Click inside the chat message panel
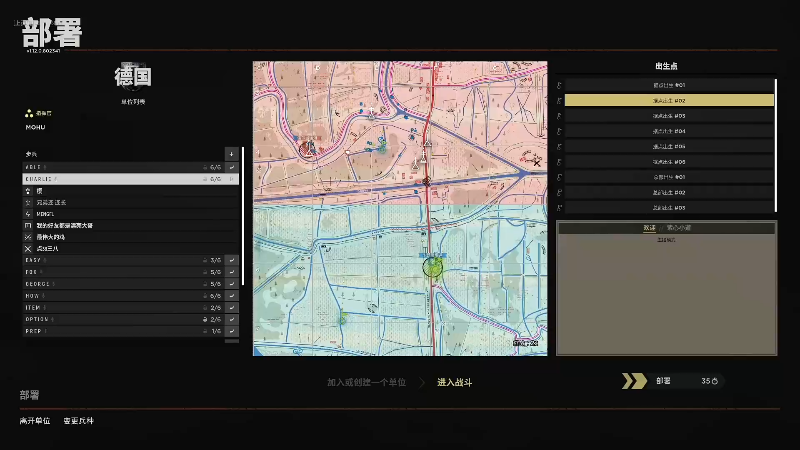The height and width of the screenshot is (450, 800). pos(666,294)
